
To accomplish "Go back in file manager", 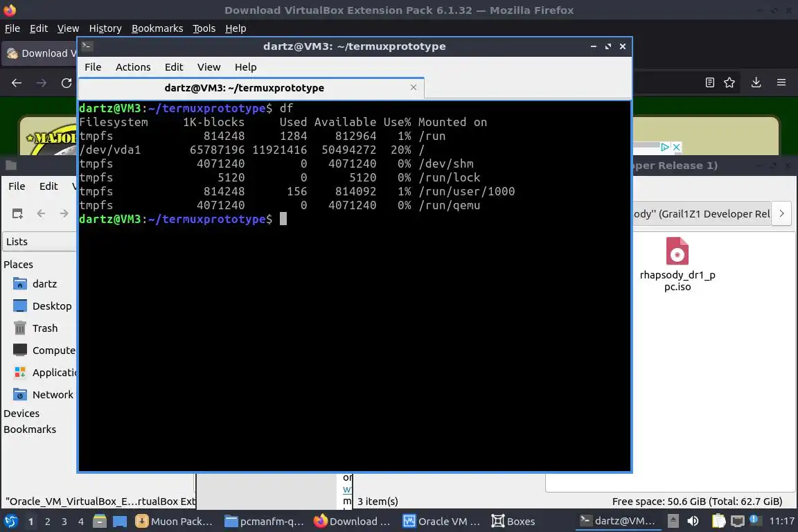I will click(x=42, y=214).
